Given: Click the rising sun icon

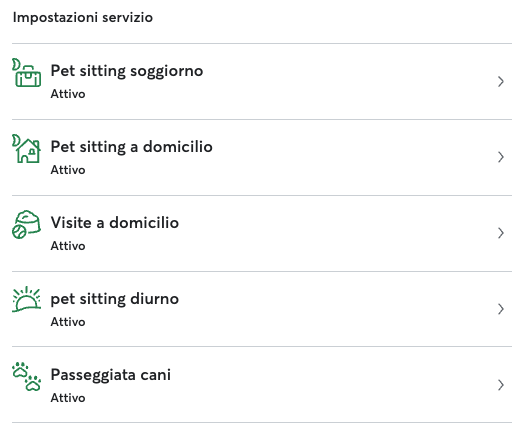Looking at the screenshot, I should (x=26, y=299).
